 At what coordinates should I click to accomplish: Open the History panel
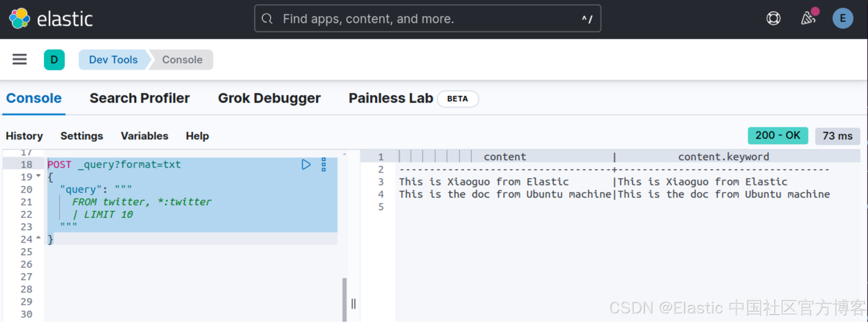(x=24, y=136)
